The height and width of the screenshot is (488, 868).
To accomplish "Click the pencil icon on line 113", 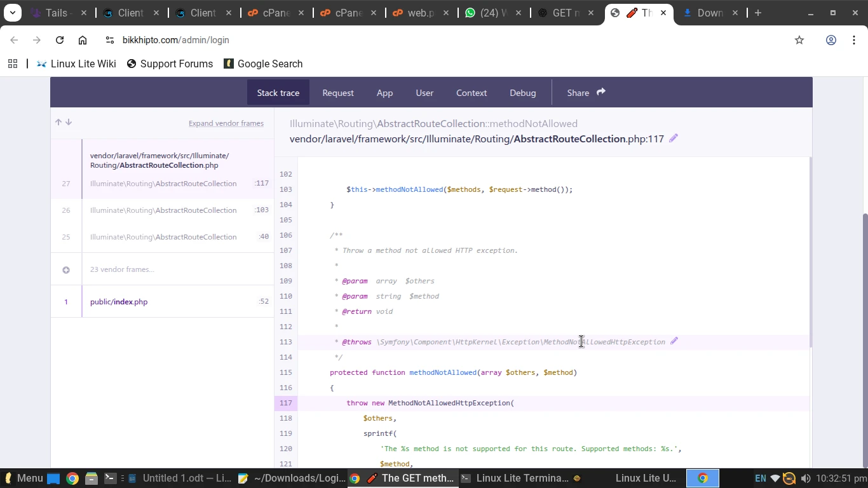I will 674,341.
